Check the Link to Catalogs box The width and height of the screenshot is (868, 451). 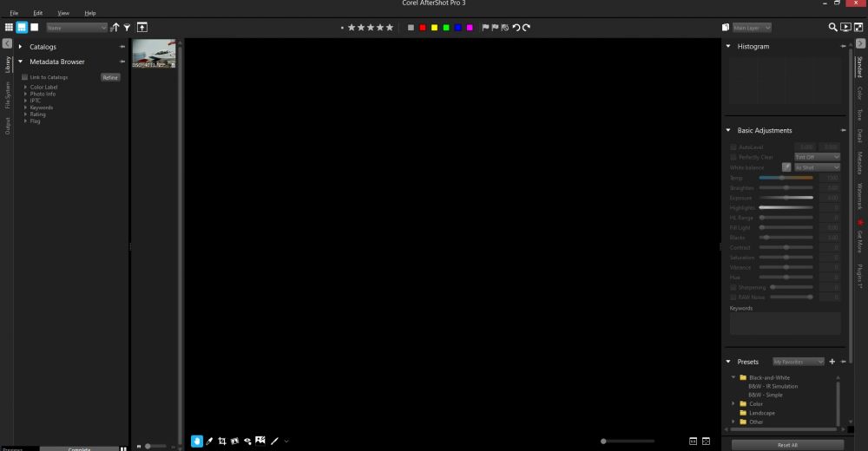click(x=25, y=77)
